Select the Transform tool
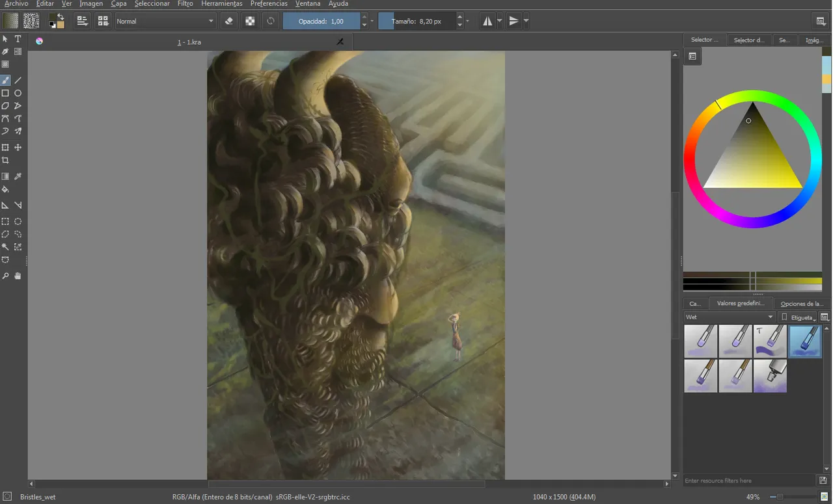 [5, 148]
